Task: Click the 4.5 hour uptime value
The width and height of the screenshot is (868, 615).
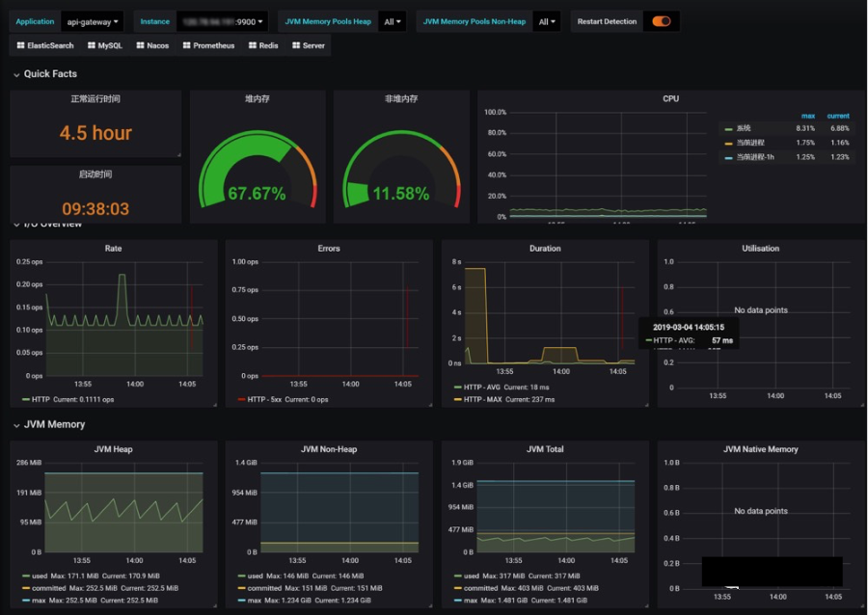Action: [x=95, y=133]
